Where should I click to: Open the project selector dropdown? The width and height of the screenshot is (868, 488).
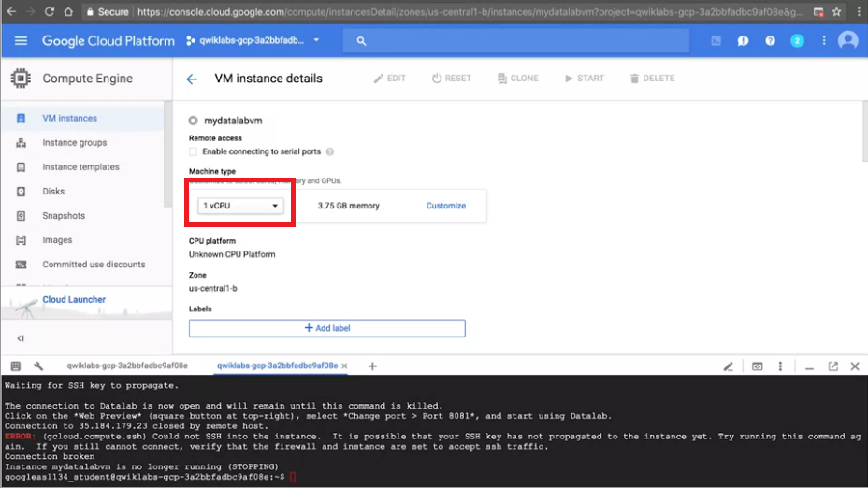pos(253,40)
